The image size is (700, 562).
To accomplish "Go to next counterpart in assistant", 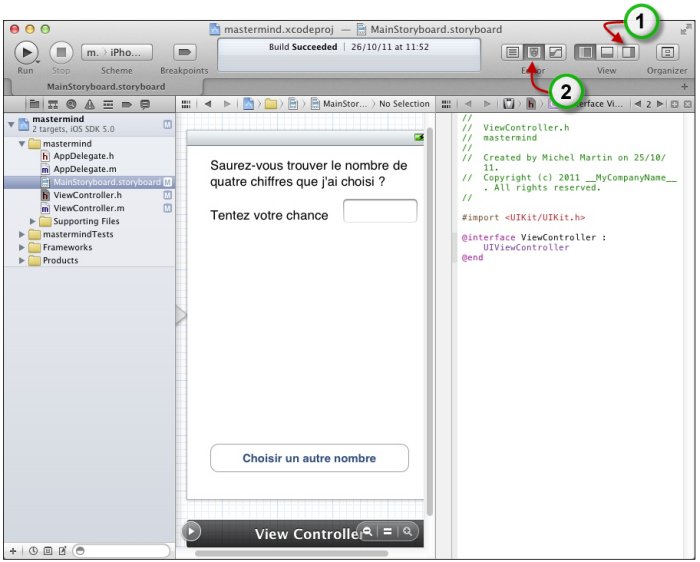I will click(660, 104).
